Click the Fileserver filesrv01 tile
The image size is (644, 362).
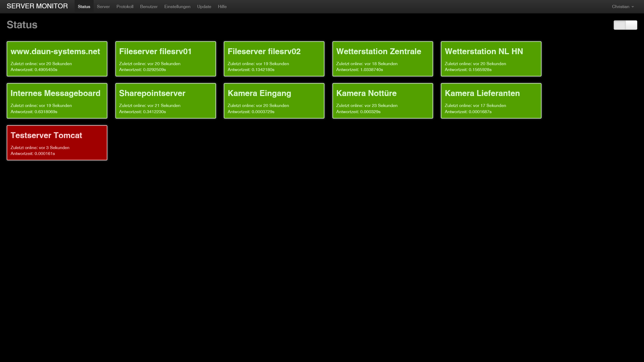(166, 59)
